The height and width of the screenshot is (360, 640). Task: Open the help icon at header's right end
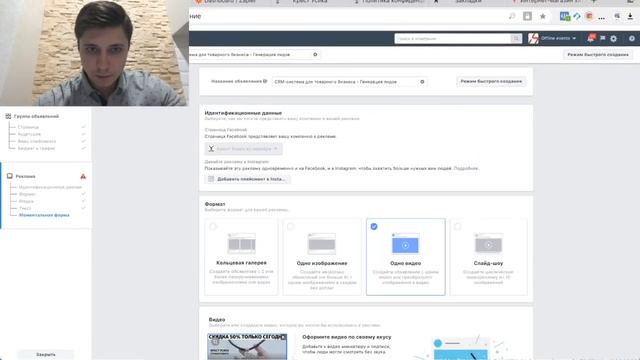pos(632,39)
